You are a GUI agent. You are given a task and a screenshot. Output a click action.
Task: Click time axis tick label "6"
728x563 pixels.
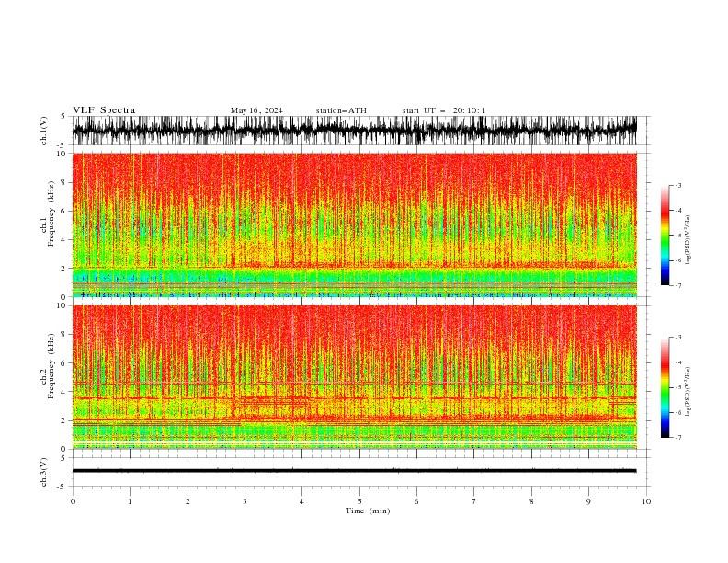coord(416,501)
